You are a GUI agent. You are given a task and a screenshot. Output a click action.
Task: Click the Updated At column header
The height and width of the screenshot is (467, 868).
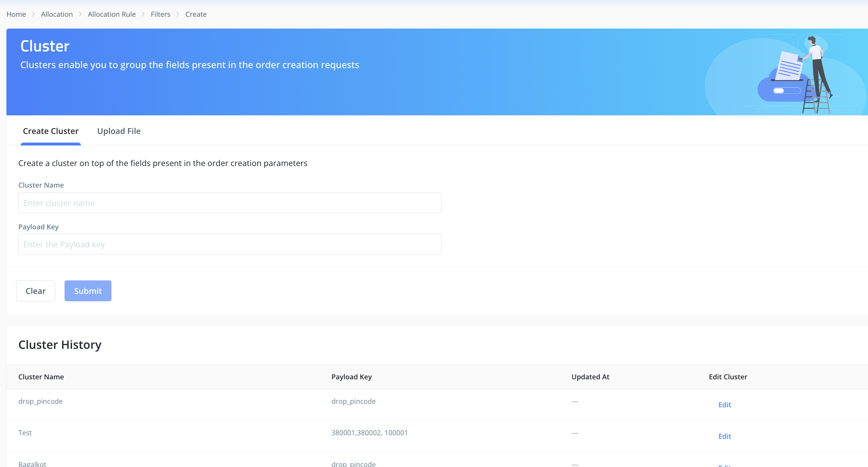[x=590, y=377]
